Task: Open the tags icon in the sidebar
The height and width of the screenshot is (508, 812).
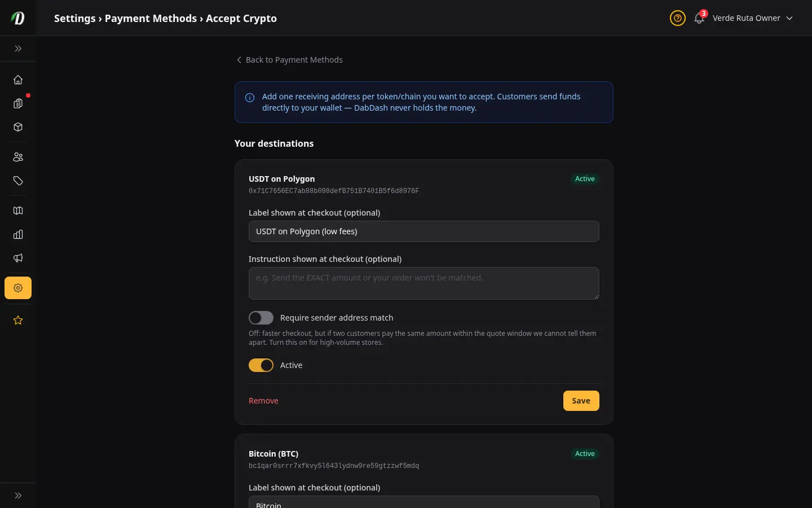Action: 18,181
